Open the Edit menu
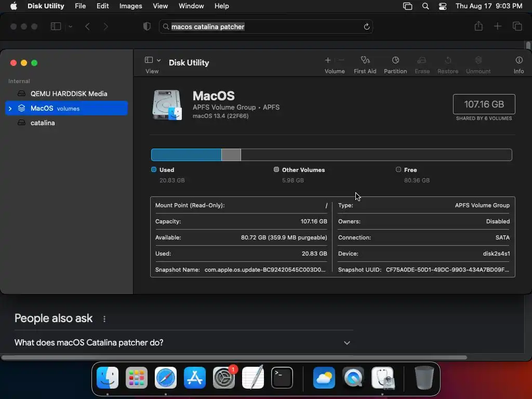 [102, 6]
